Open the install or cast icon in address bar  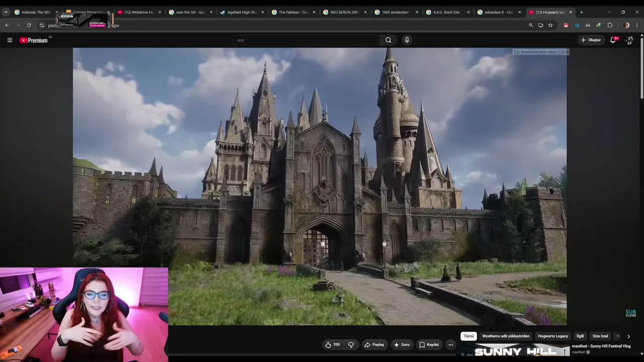point(541,25)
